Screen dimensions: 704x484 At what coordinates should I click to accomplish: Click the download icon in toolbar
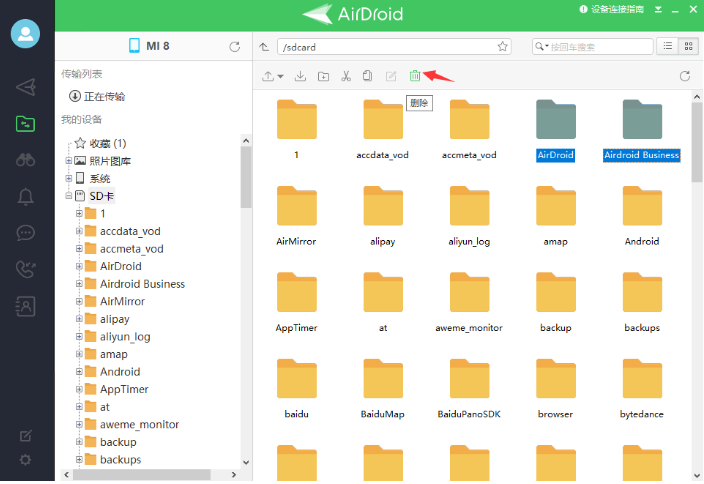(300, 76)
